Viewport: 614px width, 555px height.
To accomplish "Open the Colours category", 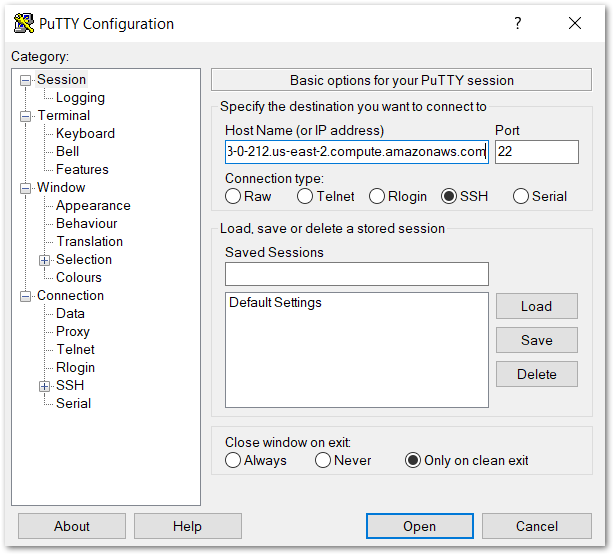I will pyautogui.click(x=79, y=278).
